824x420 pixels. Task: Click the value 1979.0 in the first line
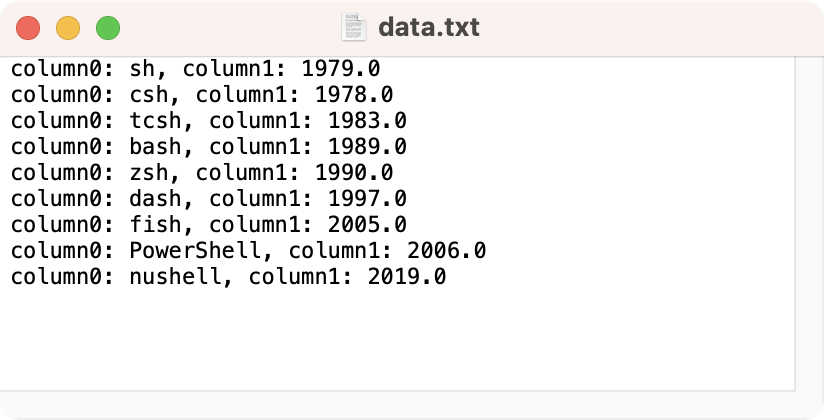(341, 70)
